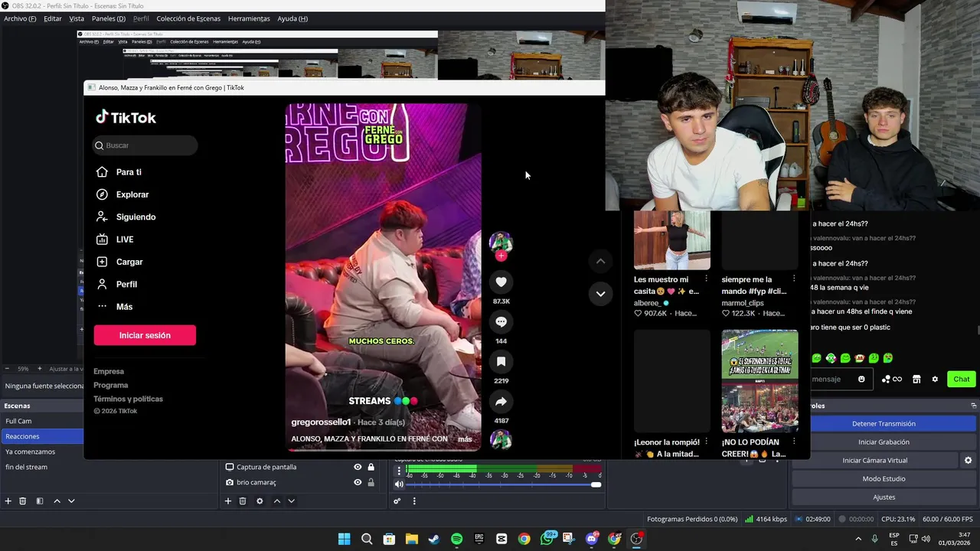The width and height of the screenshot is (980, 551).
Task: Delete selected scene with the Scenes panel trash icon
Action: coord(23,501)
